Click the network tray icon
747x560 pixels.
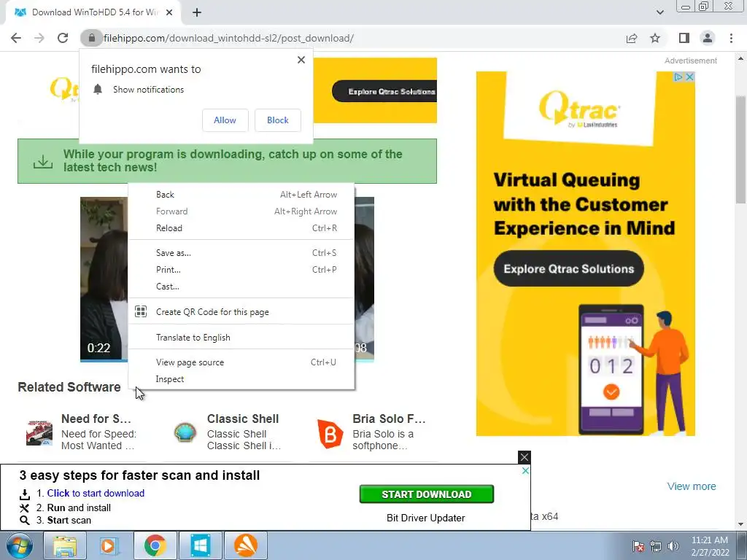tap(656, 546)
